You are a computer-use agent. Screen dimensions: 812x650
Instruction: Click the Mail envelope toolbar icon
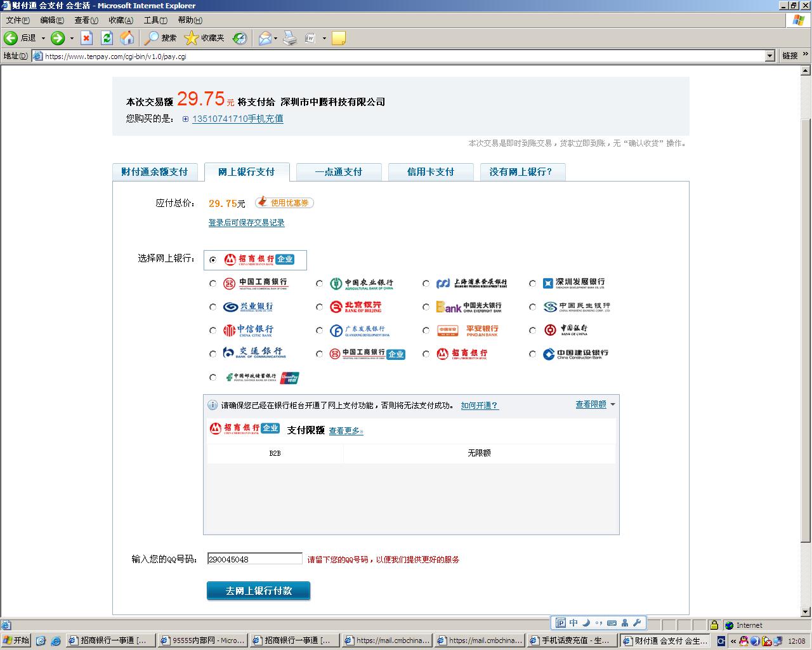(x=265, y=39)
